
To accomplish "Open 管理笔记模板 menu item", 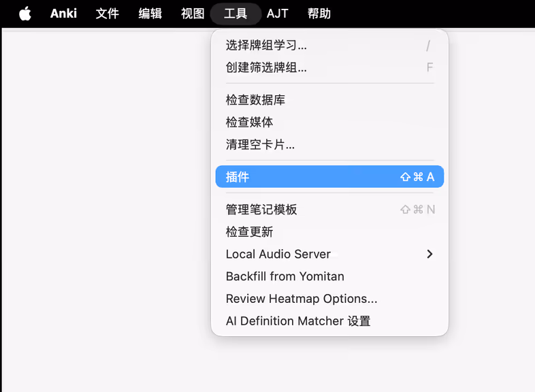I will [x=329, y=209].
